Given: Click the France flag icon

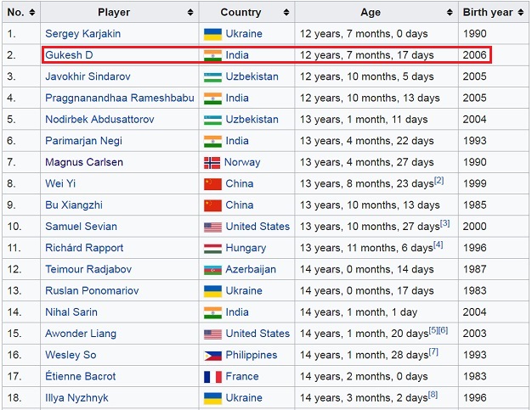Looking at the screenshot, I should point(212,376).
